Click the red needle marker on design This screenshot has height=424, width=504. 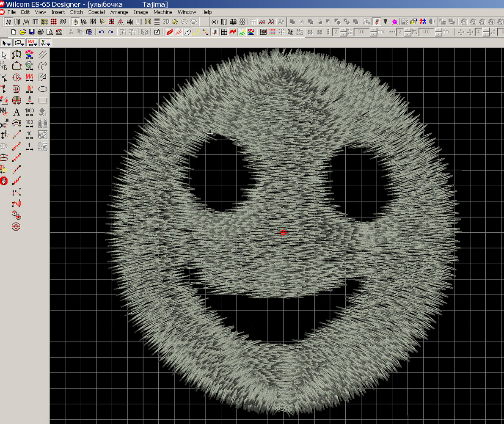[283, 232]
